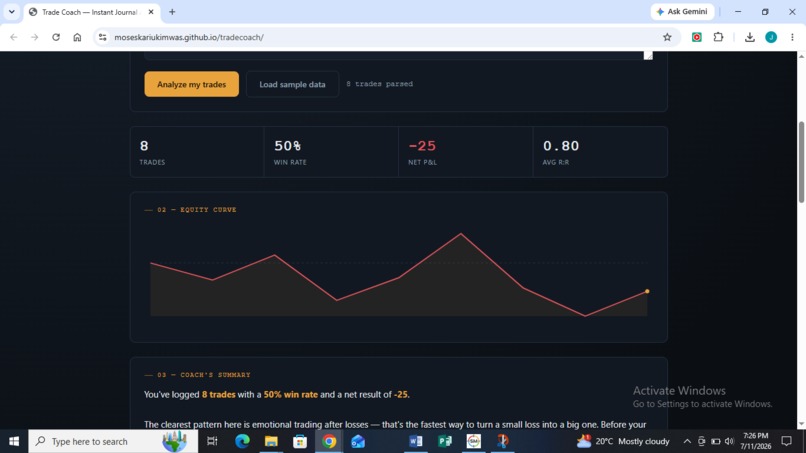Focus the address bar URL field
Viewport: 806px width, 453px height.
tap(380, 37)
